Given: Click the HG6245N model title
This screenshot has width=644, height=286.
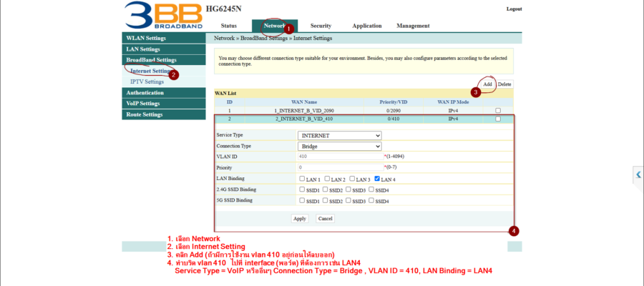Looking at the screenshot, I should [223, 9].
